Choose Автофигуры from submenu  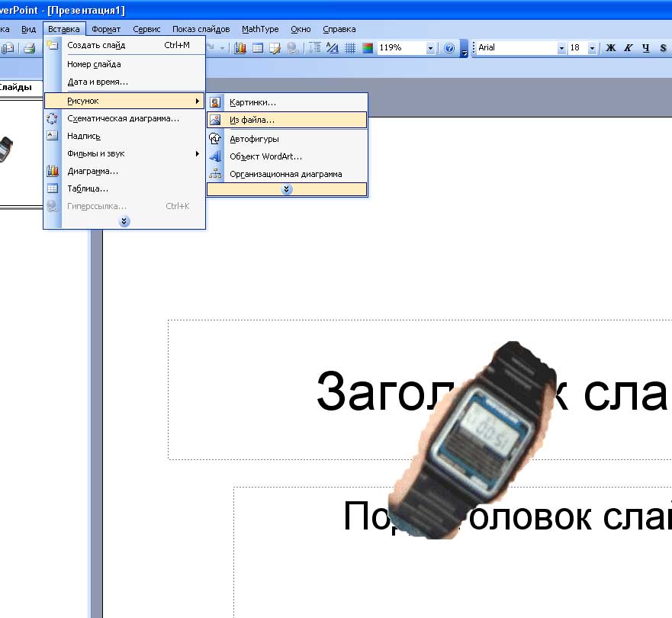[x=287, y=139]
